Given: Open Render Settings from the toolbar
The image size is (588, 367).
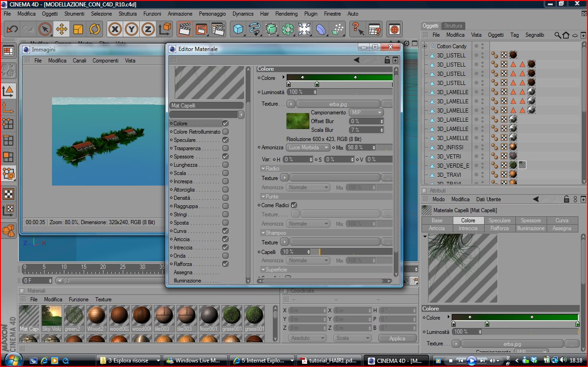Looking at the screenshot, I should click(x=217, y=29).
